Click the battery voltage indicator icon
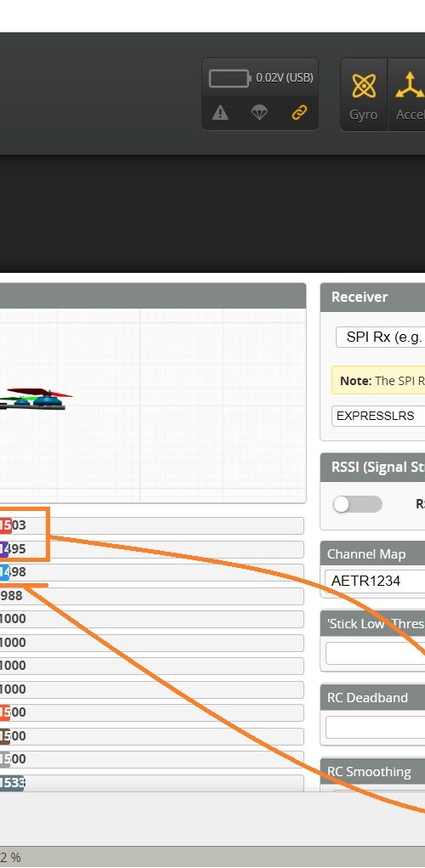 [230, 78]
